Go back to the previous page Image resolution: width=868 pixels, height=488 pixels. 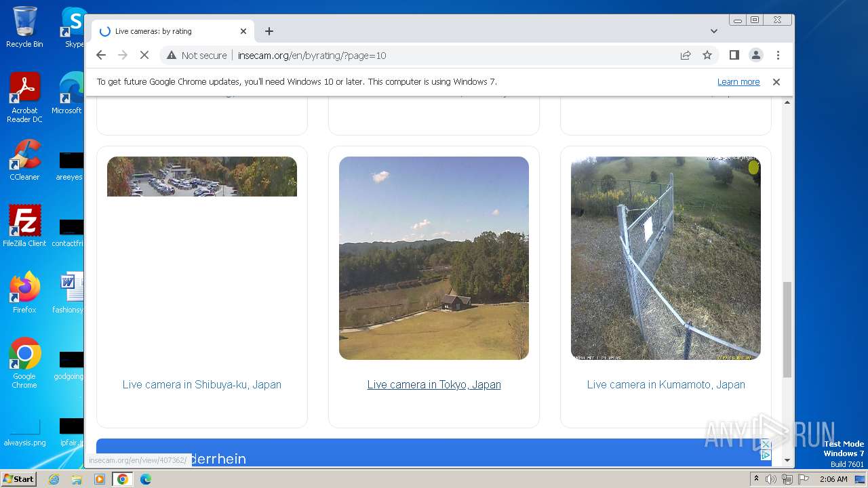(101, 56)
